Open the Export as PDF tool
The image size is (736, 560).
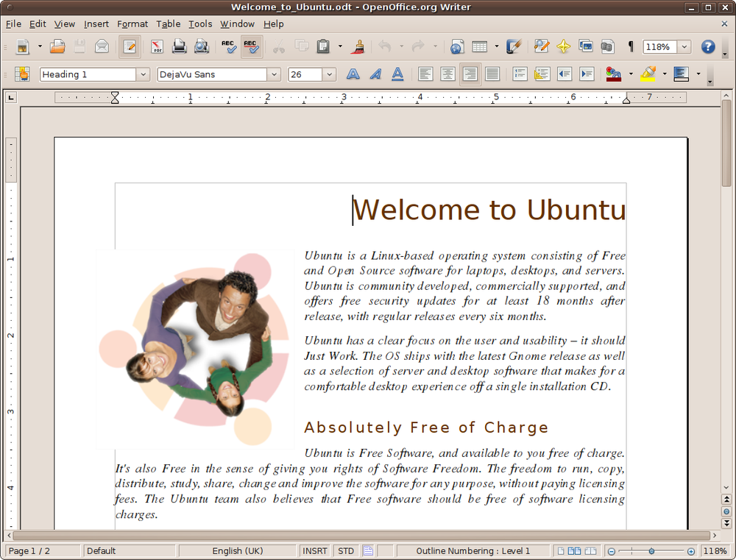pyautogui.click(x=156, y=46)
